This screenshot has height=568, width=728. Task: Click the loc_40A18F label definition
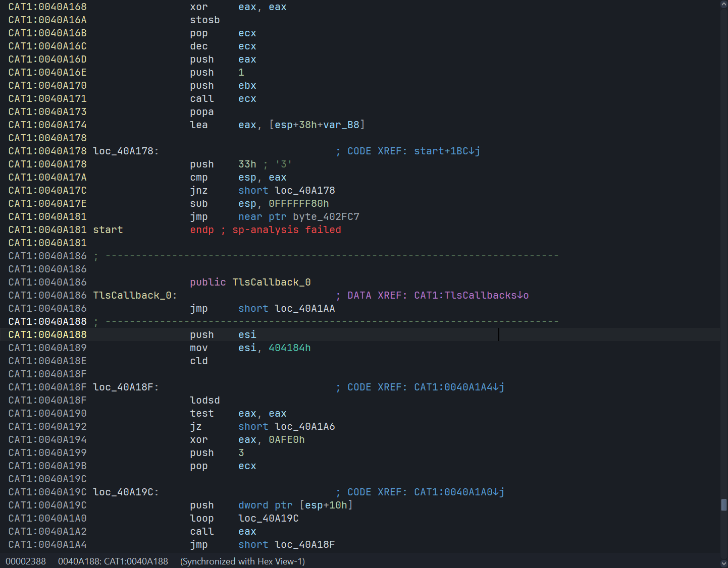pyautogui.click(x=125, y=387)
